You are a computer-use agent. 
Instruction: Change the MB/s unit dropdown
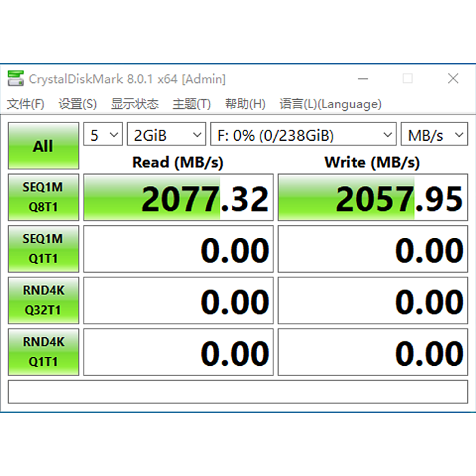pyautogui.click(x=434, y=134)
